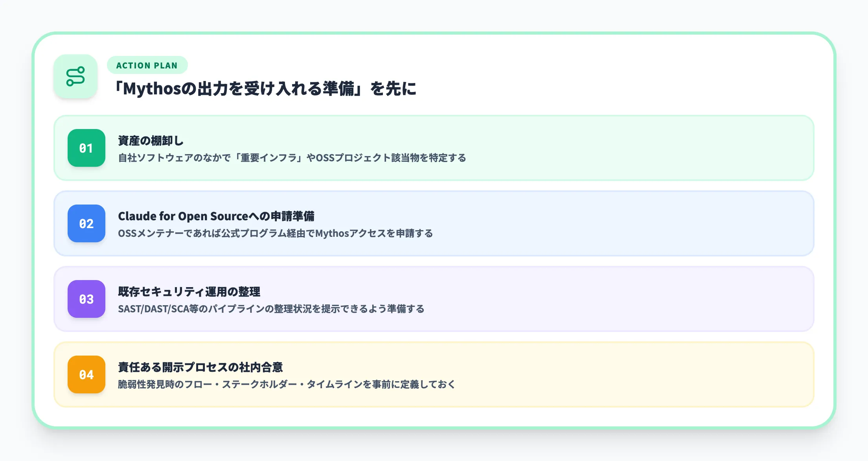Select the 責任ある開示プロセスの社内合意 heading
The image size is (868, 461).
(201, 367)
